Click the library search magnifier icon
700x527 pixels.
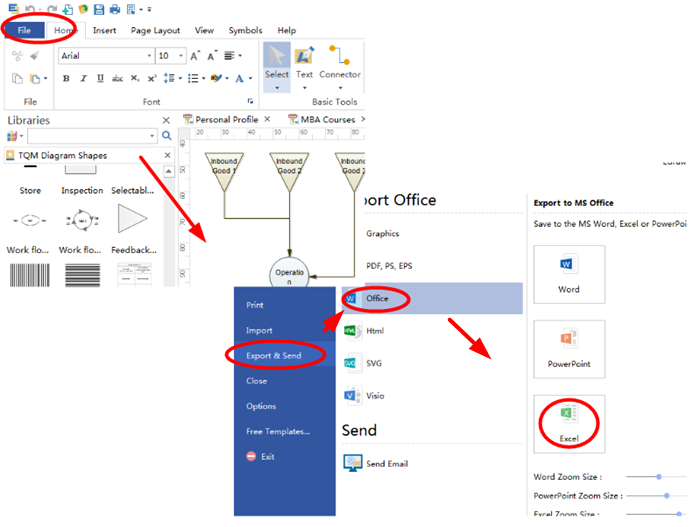pyautogui.click(x=167, y=135)
